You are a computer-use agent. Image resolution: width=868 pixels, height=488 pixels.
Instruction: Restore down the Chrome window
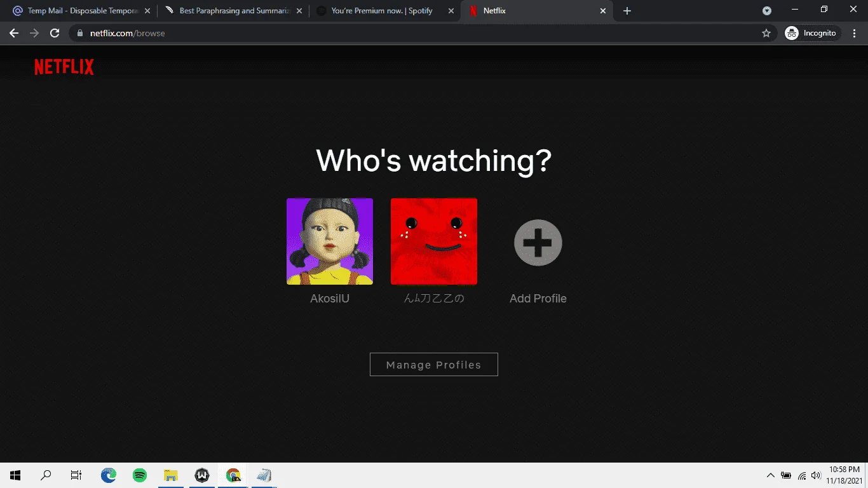coord(824,10)
